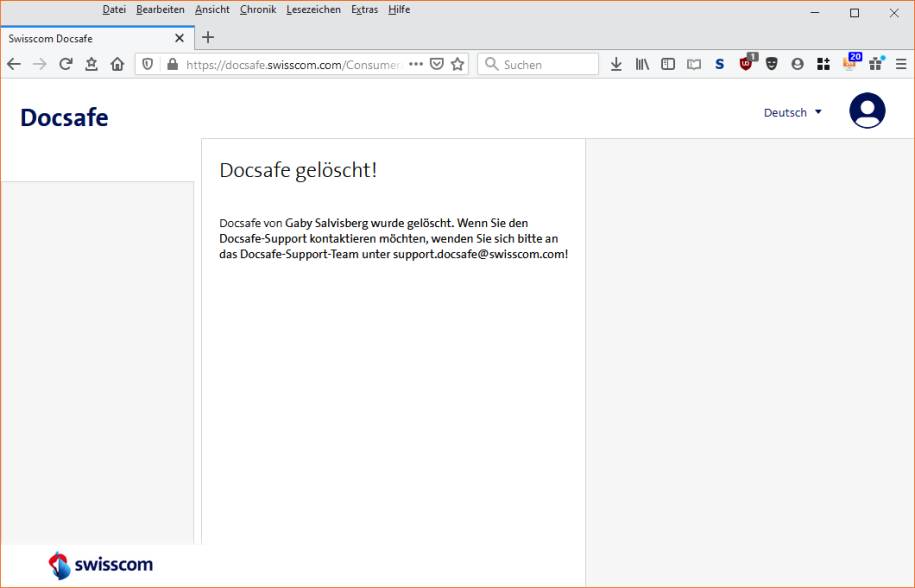Bookmark this page with the star icon
Viewport: 915px width, 588px height.
click(458, 64)
